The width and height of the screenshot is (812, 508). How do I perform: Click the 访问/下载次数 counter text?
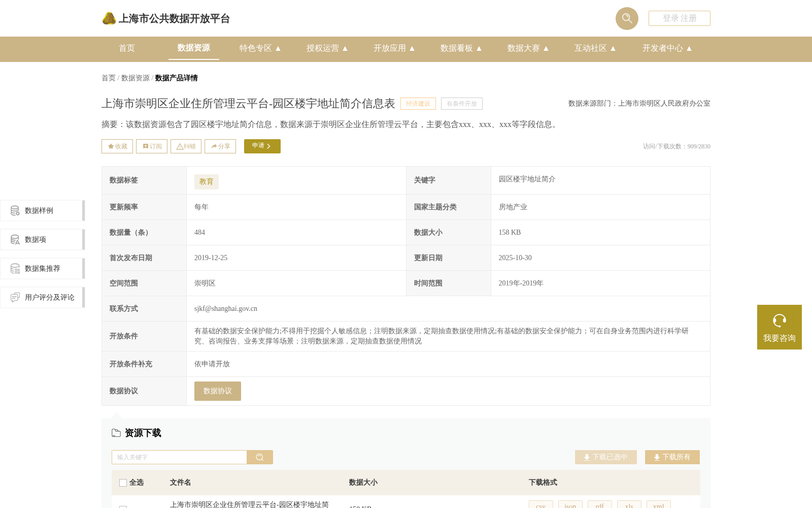tap(676, 146)
